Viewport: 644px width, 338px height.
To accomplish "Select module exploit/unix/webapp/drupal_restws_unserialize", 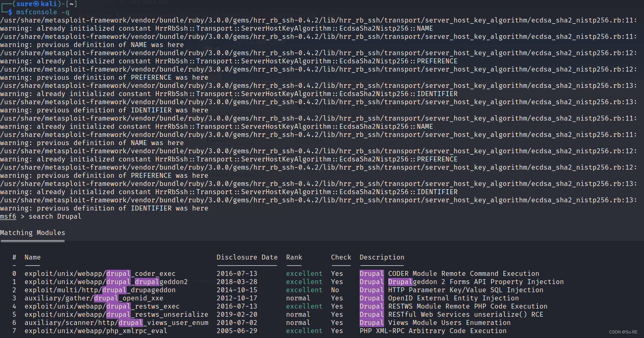I will pyautogui.click(x=116, y=314).
